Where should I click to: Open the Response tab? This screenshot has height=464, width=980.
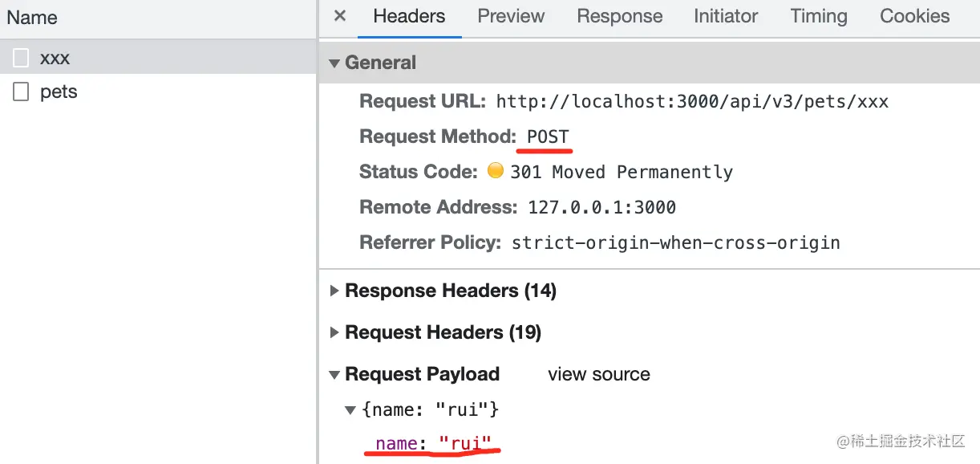tap(619, 16)
